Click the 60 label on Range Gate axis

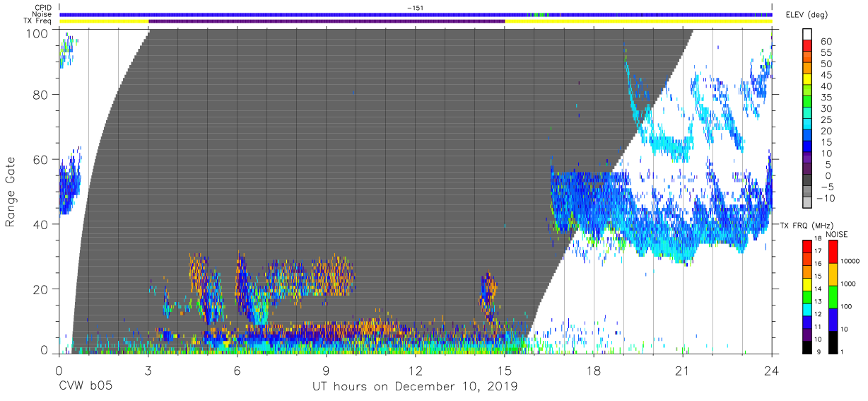(x=40, y=160)
